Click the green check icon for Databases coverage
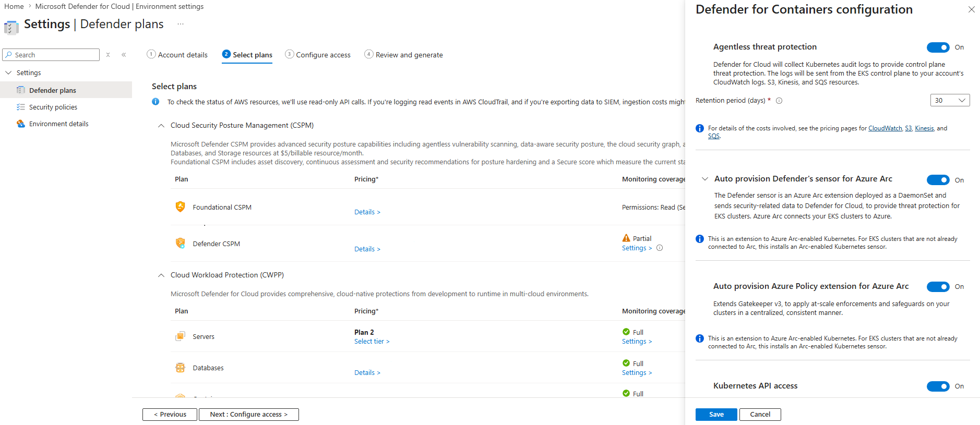 coord(626,363)
